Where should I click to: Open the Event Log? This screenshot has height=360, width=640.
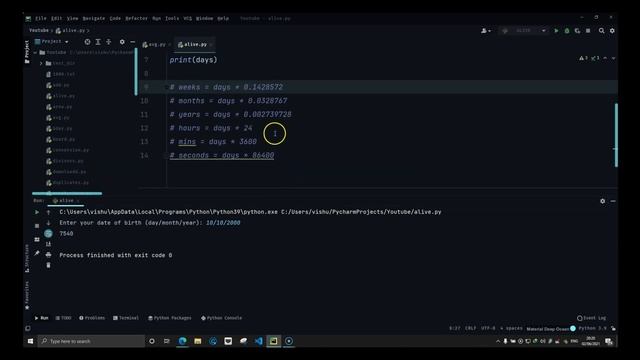pyautogui.click(x=591, y=318)
